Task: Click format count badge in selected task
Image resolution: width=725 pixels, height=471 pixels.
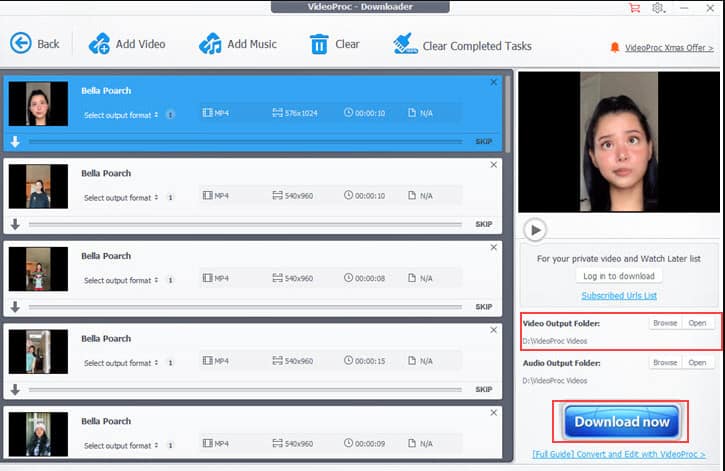Action: [x=170, y=115]
